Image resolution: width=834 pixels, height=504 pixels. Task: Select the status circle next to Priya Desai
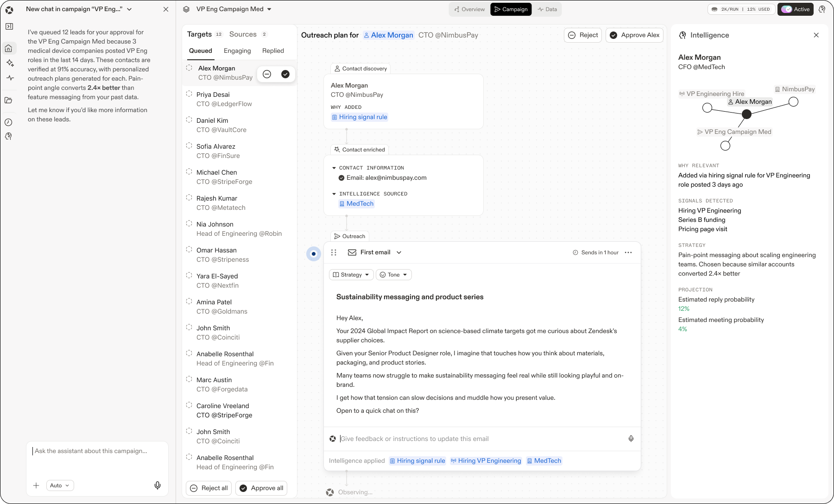[189, 94]
